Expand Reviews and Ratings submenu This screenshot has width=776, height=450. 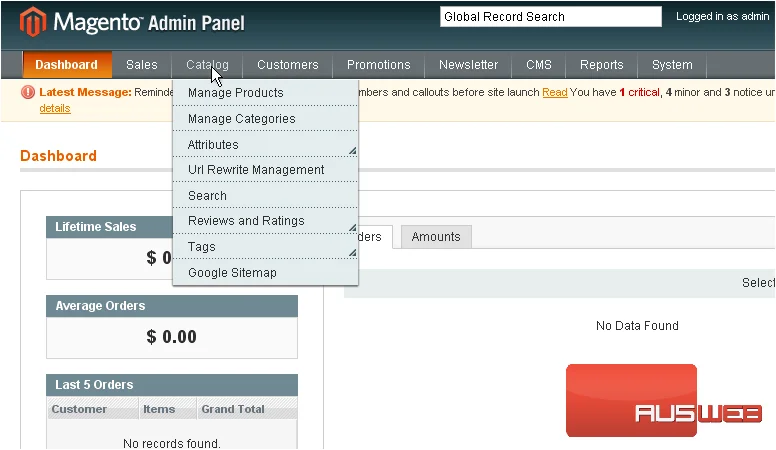tap(265, 221)
